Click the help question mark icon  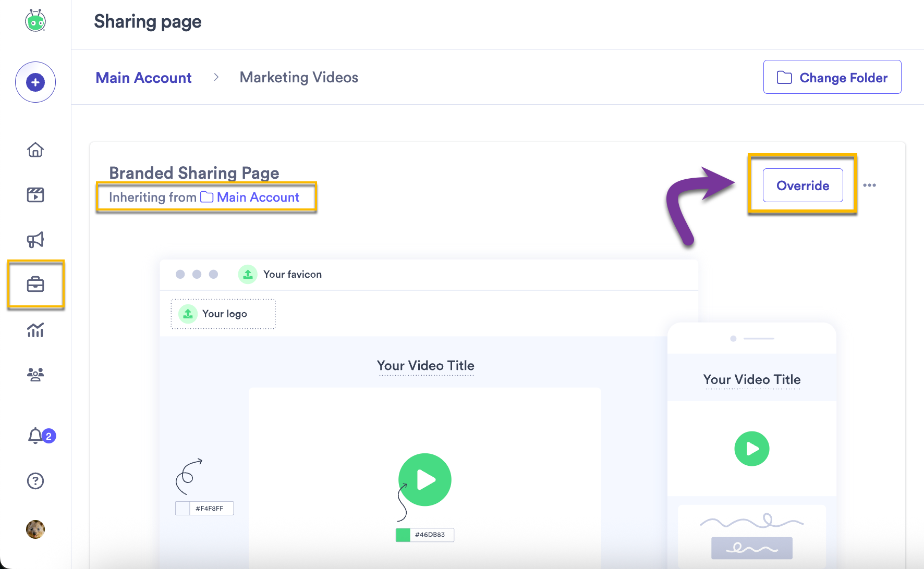click(x=35, y=480)
